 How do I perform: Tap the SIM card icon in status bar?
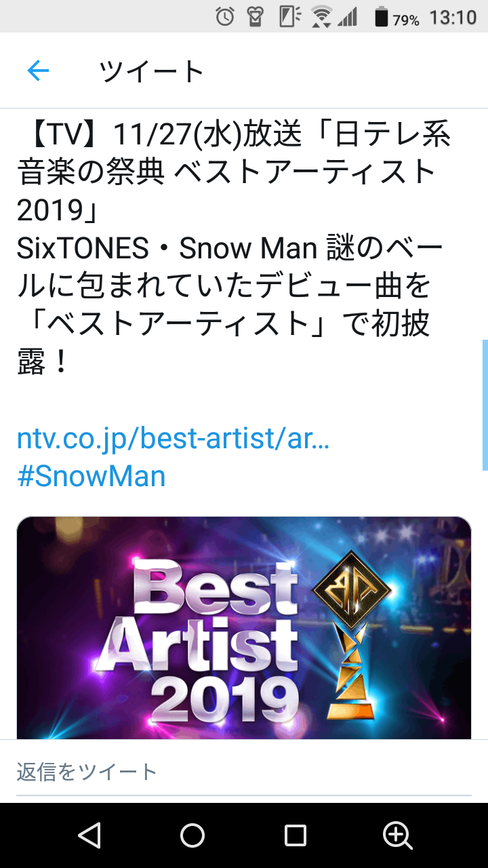tap(289, 16)
